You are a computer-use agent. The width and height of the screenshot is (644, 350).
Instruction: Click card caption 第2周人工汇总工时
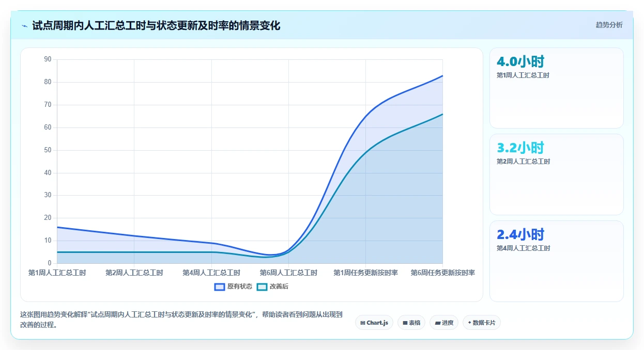point(523,162)
